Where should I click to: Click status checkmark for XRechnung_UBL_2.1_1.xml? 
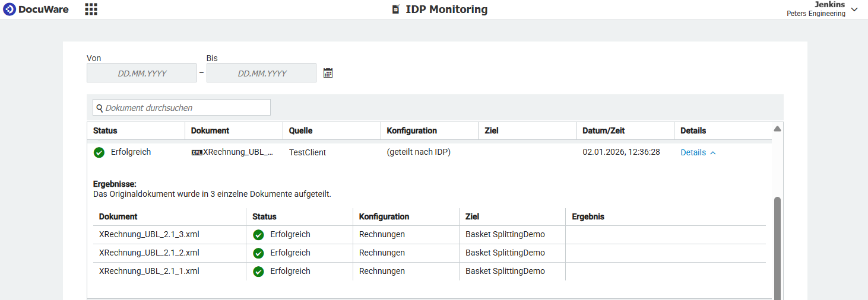[258, 272]
